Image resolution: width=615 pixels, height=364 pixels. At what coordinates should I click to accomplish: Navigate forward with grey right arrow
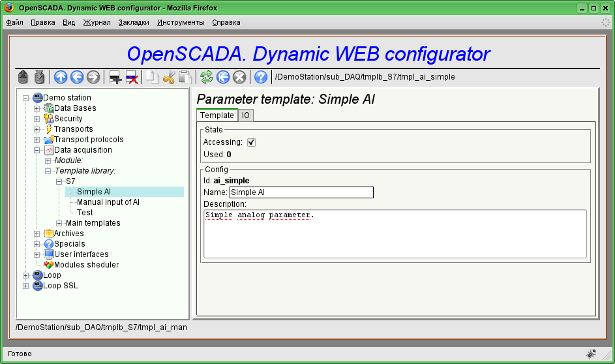point(93,77)
